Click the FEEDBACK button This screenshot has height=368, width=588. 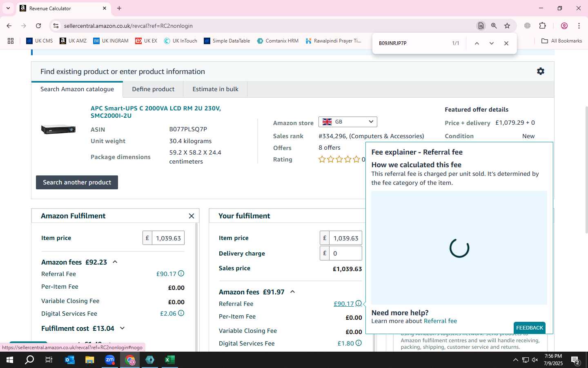pos(530,328)
